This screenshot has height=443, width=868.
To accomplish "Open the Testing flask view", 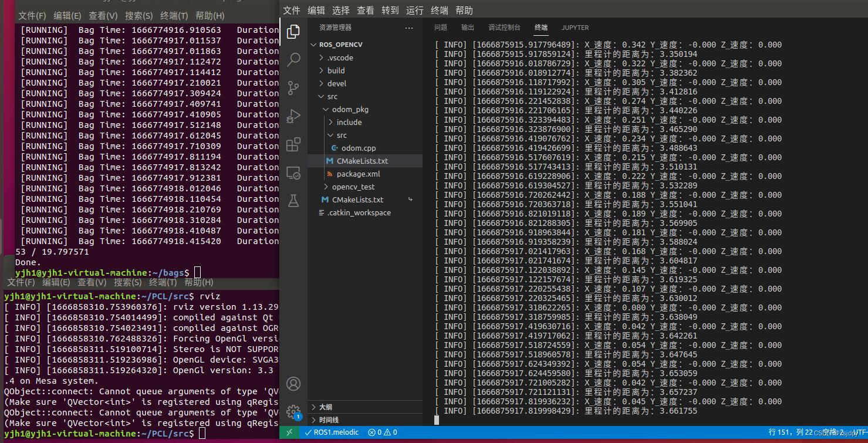I will click(293, 201).
